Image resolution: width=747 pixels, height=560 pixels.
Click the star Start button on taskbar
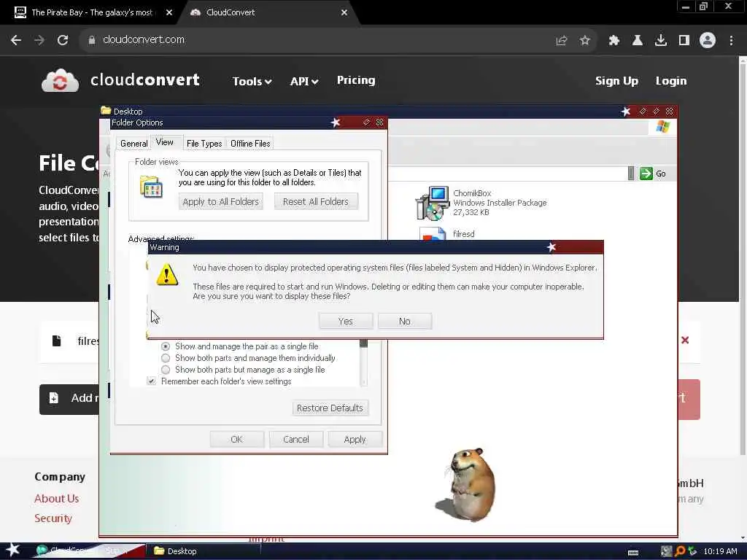tap(13, 550)
